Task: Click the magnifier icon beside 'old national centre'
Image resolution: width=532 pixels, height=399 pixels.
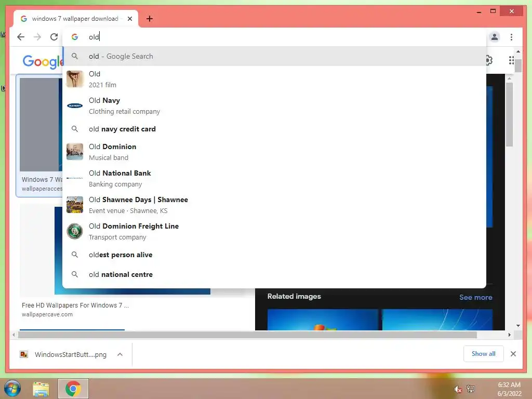Action: [75, 274]
